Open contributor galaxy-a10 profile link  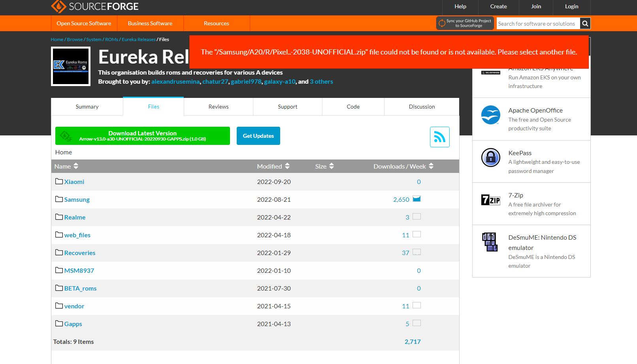coord(280,82)
